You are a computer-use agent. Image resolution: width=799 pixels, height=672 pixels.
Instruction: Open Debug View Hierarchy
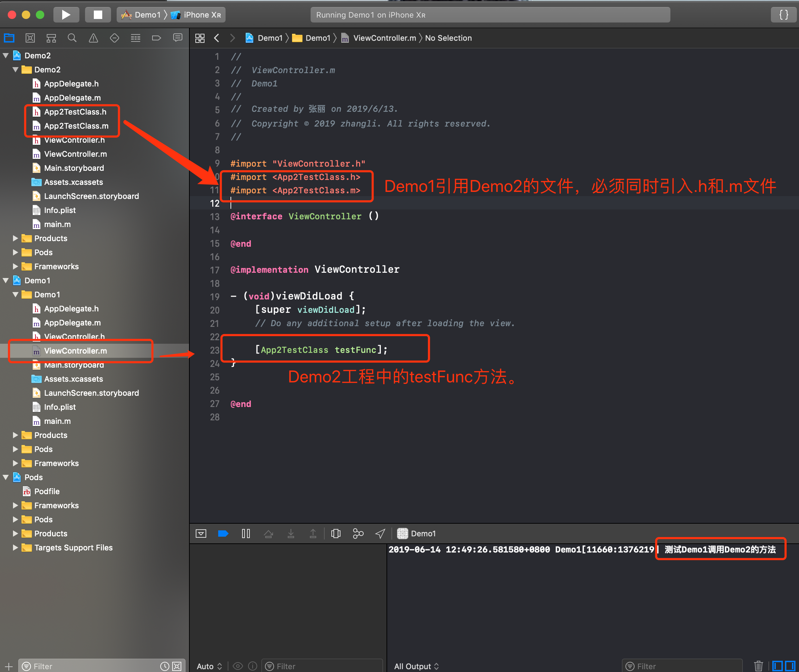[x=336, y=534]
